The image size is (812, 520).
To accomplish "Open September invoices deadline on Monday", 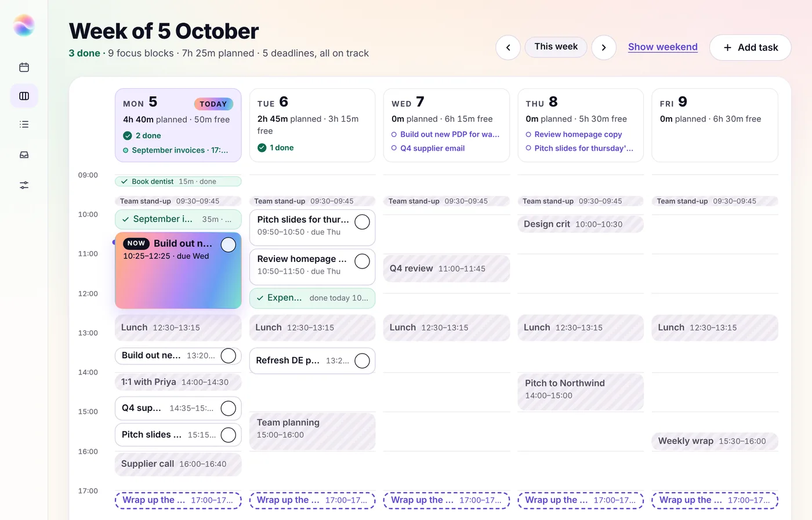I will [x=176, y=150].
